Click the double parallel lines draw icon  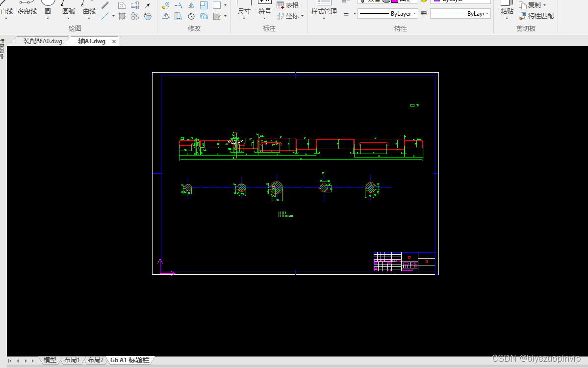pyautogui.click(x=105, y=5)
